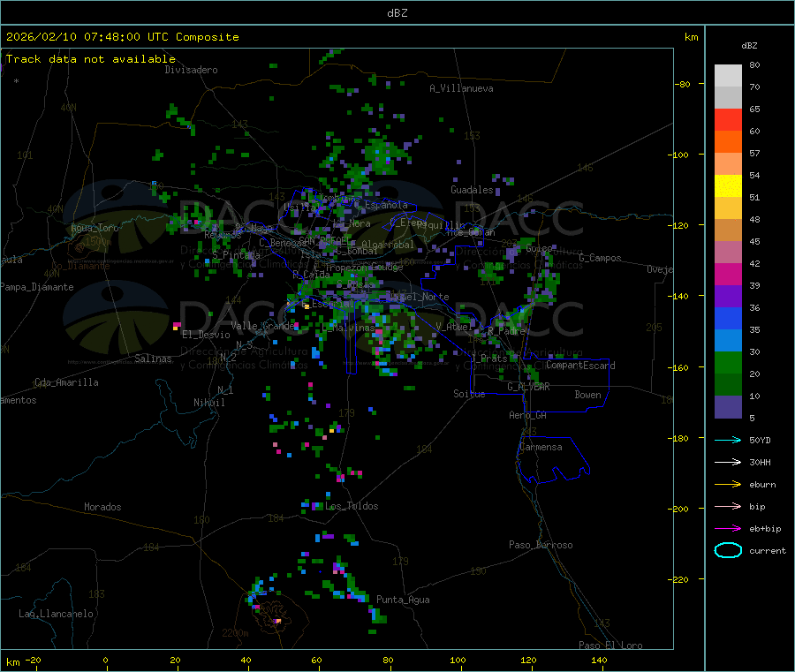Click the 'Aero_GA' map label
The image size is (795, 672).
(528, 415)
